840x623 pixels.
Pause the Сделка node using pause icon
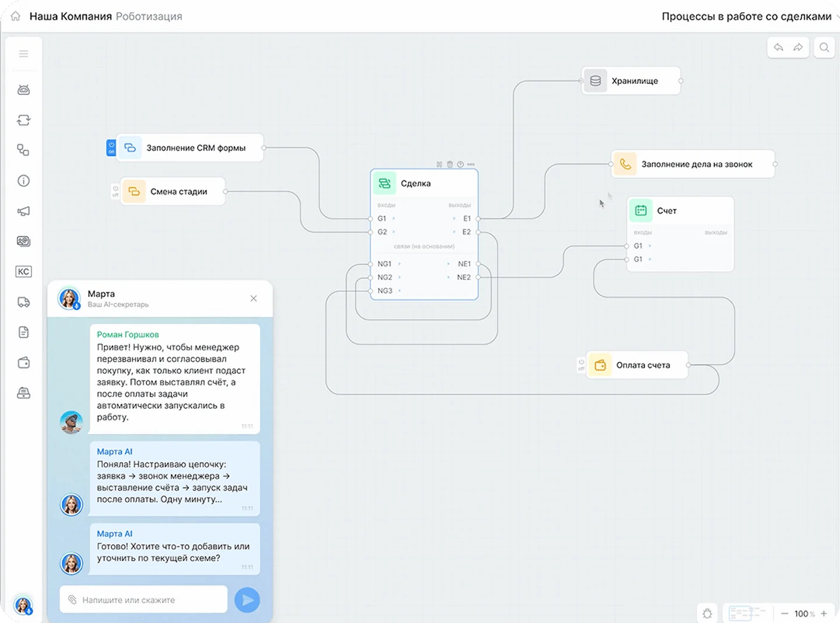(x=439, y=164)
